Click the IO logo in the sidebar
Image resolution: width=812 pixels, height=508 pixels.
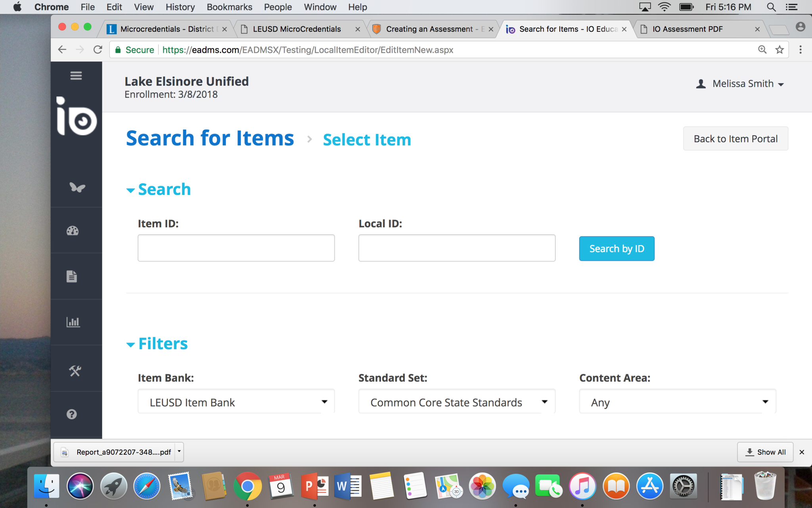[x=77, y=117]
